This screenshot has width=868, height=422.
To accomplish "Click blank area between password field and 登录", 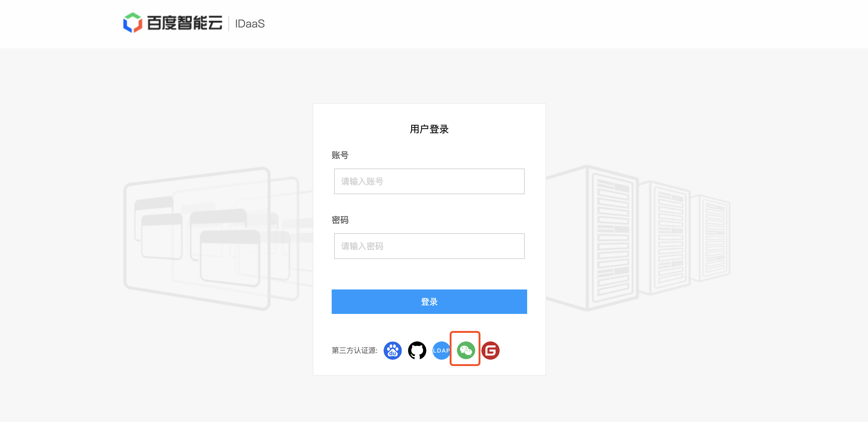I will [429, 275].
